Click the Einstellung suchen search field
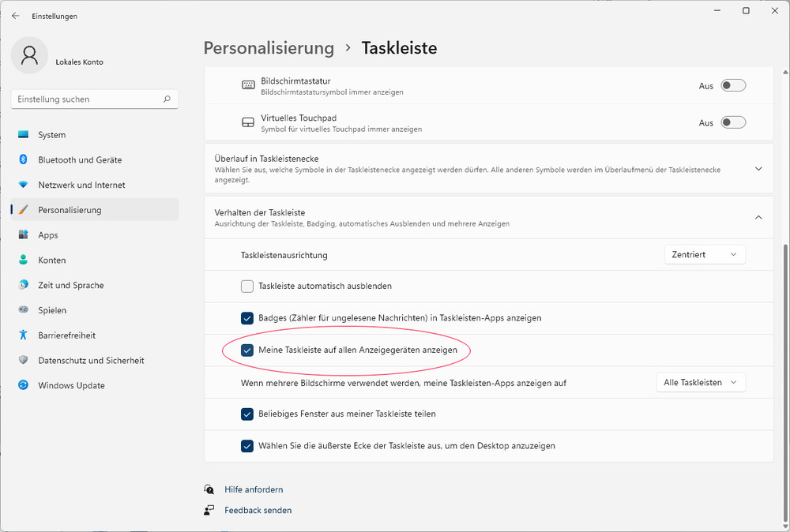Viewport: 790px width, 532px height. pos(95,99)
